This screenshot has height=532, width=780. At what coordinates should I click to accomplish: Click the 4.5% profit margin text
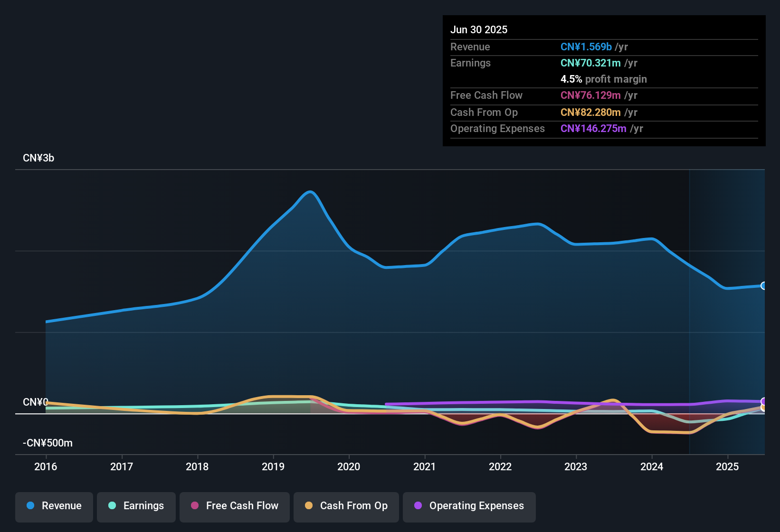tap(604, 79)
